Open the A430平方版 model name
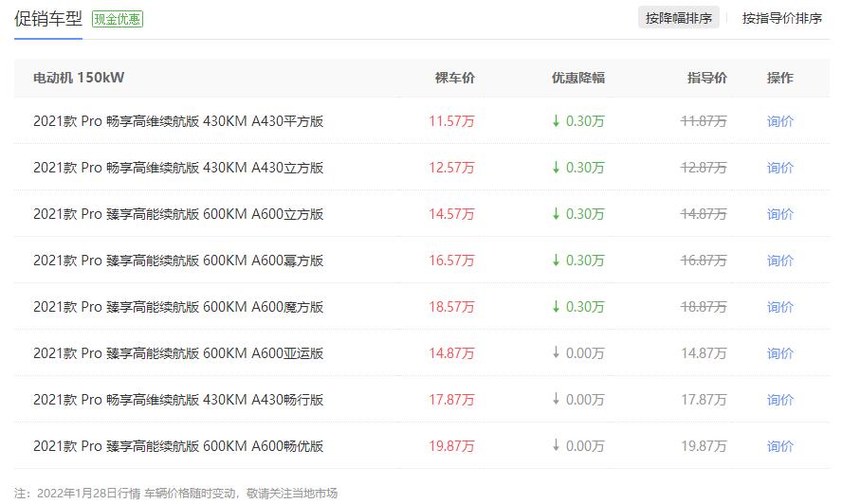This screenshot has width=842, height=504. click(x=178, y=121)
